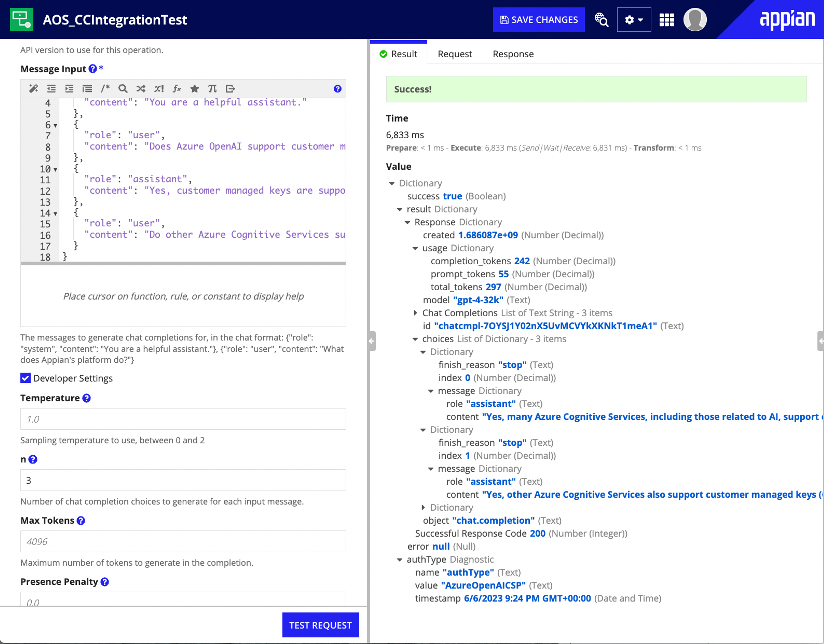Image resolution: width=824 pixels, height=644 pixels.
Task: Open help tooltip for n parameter
Action: tap(33, 459)
